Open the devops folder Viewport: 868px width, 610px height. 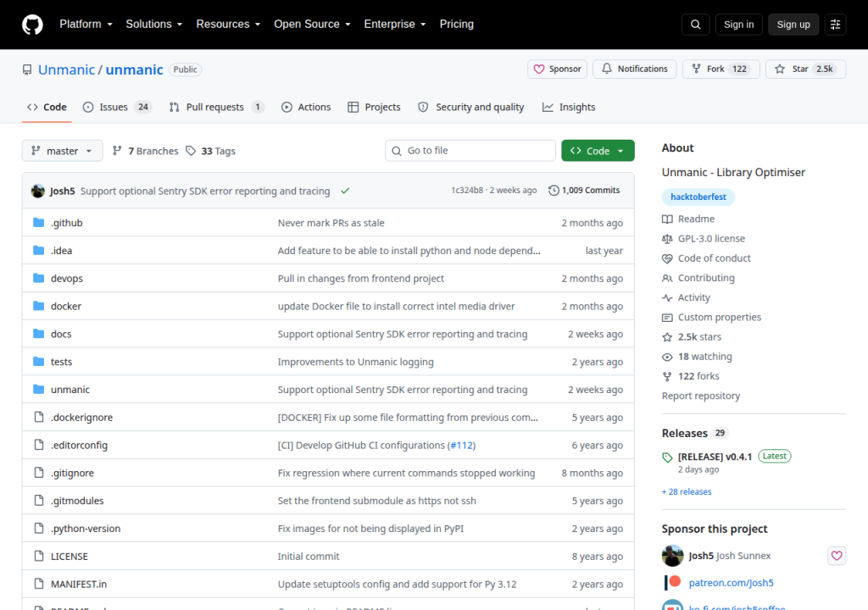(66, 279)
